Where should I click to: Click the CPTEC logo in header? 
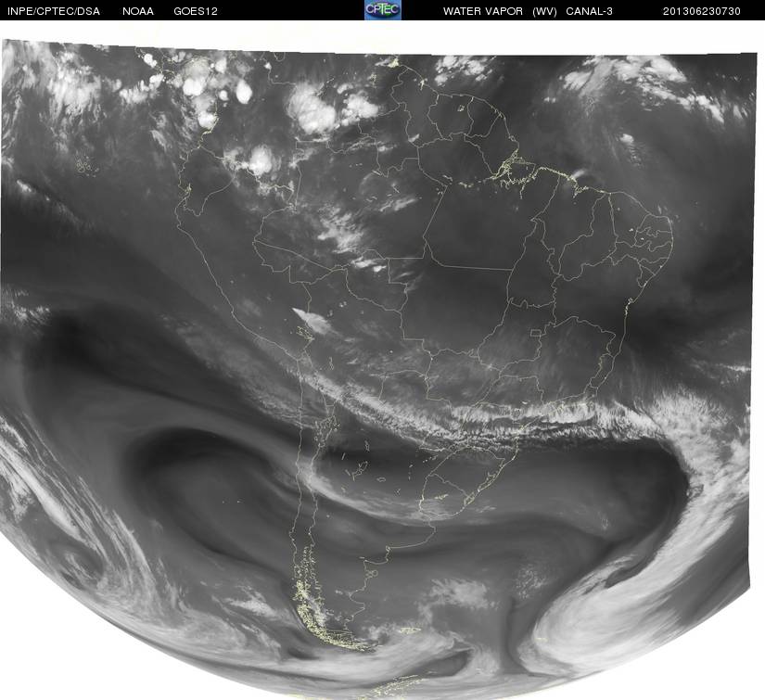383,10
